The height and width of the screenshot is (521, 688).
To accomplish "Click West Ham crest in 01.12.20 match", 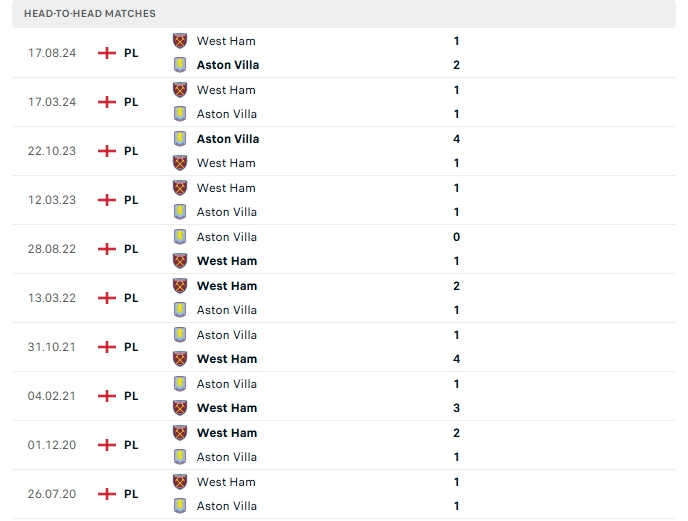I will point(180,433).
